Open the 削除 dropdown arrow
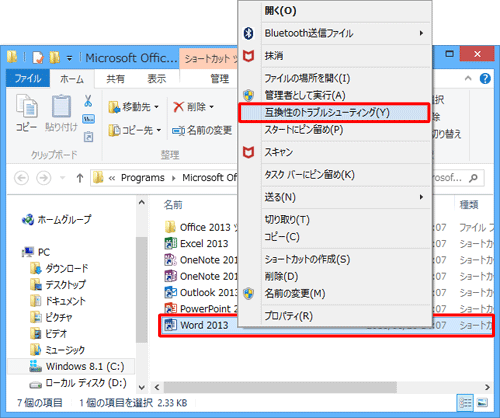The image size is (500, 418). (x=211, y=107)
